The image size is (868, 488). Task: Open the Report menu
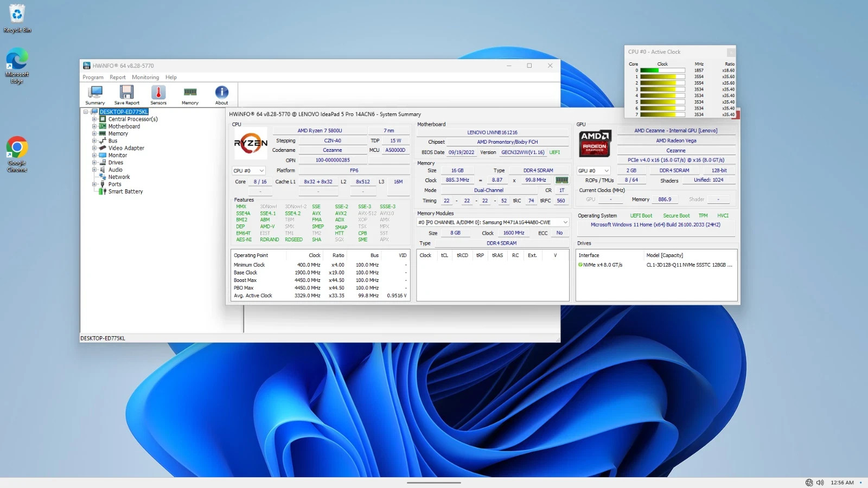pos(118,78)
